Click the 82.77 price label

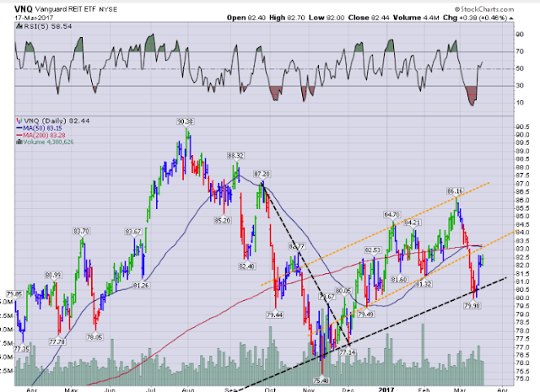[x=296, y=246]
